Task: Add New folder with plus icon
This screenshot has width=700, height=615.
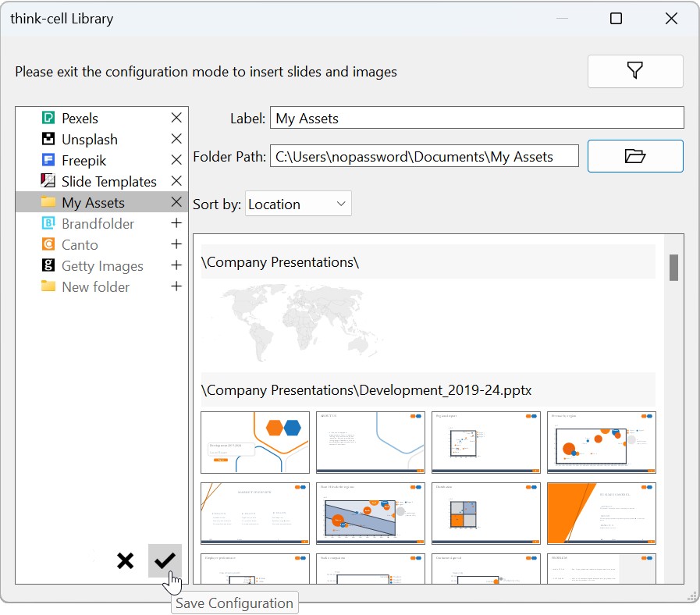Action: (x=176, y=286)
